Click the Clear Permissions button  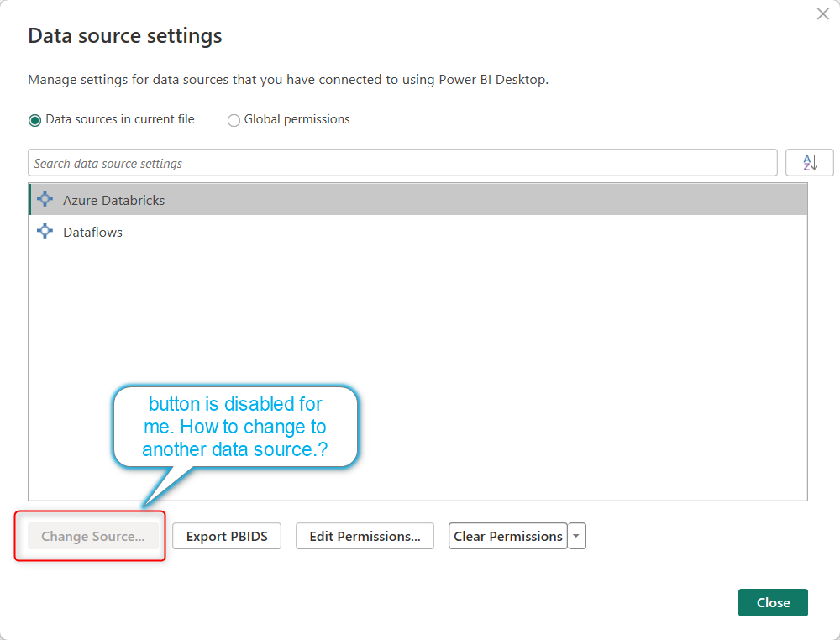[508, 536]
